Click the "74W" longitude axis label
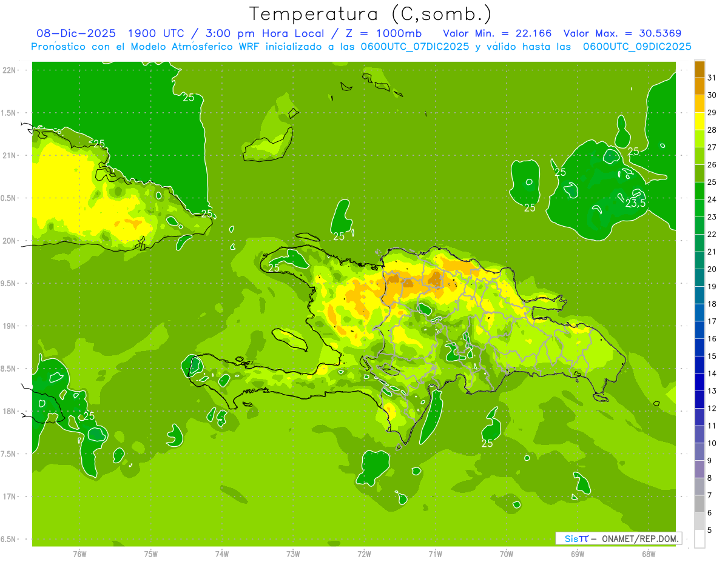 point(222,554)
